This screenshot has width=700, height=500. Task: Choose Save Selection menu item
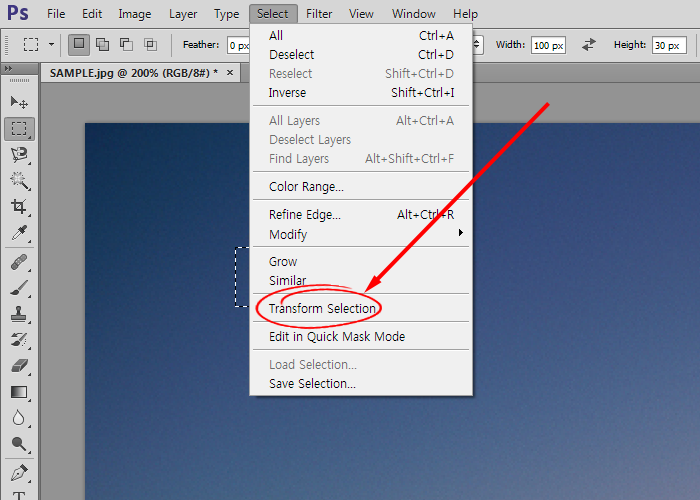pyautogui.click(x=361, y=383)
